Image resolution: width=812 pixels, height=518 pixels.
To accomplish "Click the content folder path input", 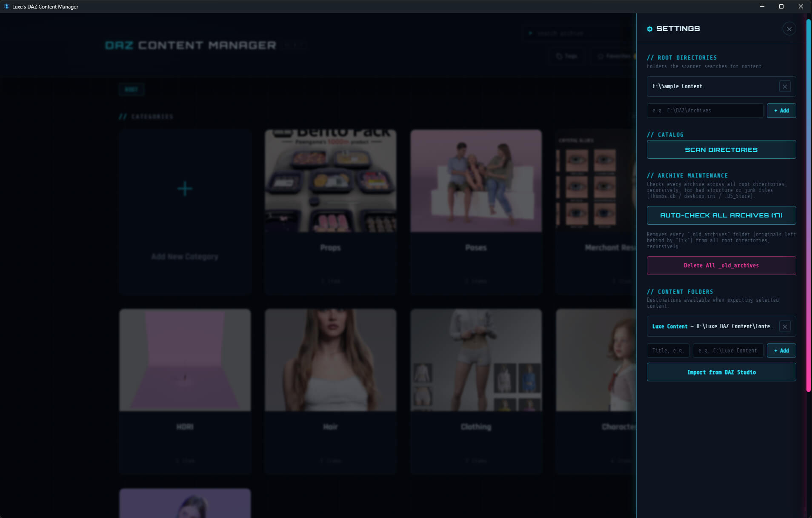I will [x=728, y=351].
